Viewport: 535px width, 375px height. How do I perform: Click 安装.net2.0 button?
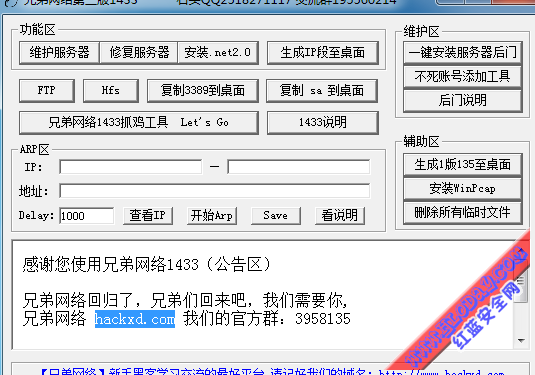click(x=218, y=53)
